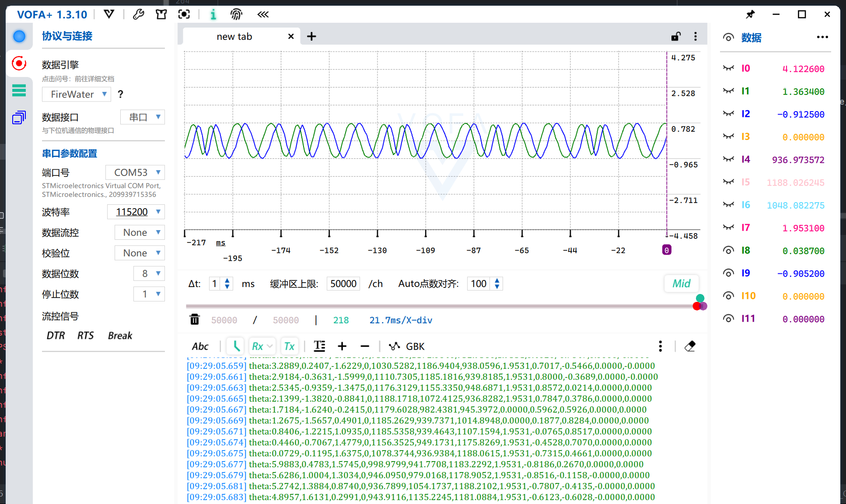Open the FireWater data engine dropdown
The image size is (846, 504).
77,94
